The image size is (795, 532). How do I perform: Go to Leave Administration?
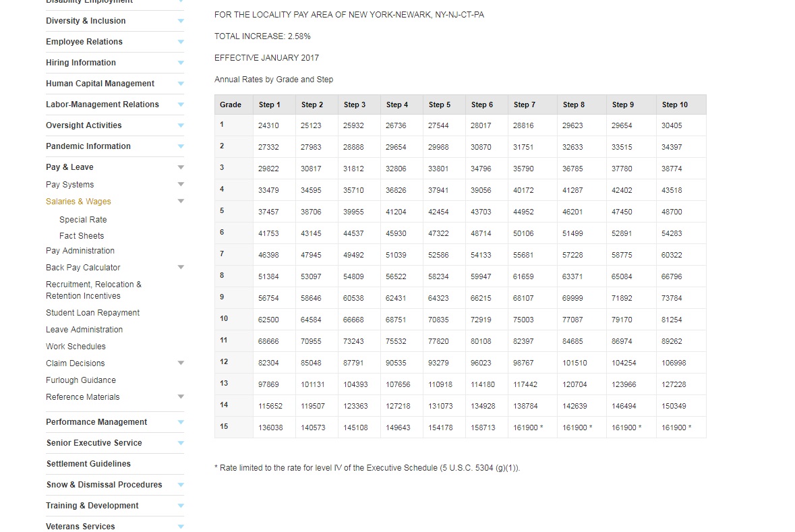84,330
